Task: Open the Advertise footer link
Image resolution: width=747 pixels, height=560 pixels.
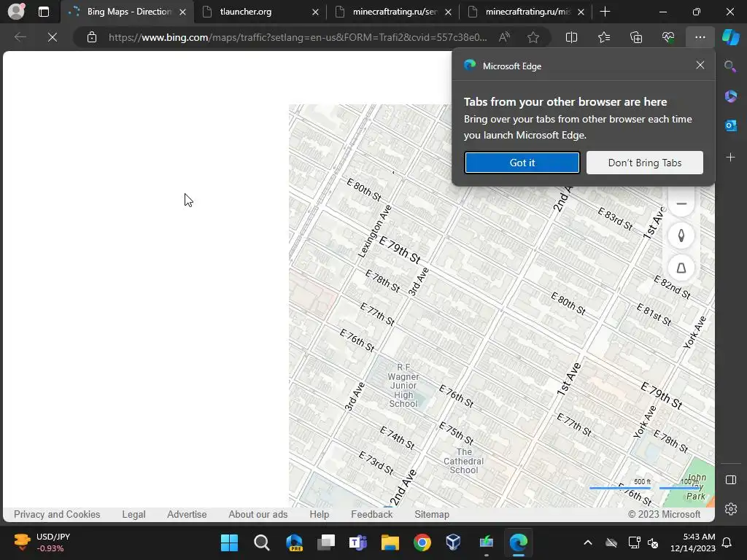Action: click(187, 514)
